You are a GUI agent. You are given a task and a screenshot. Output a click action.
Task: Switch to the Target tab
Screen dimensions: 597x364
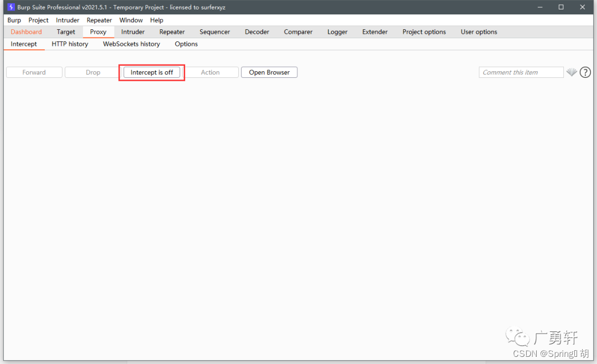click(x=66, y=32)
